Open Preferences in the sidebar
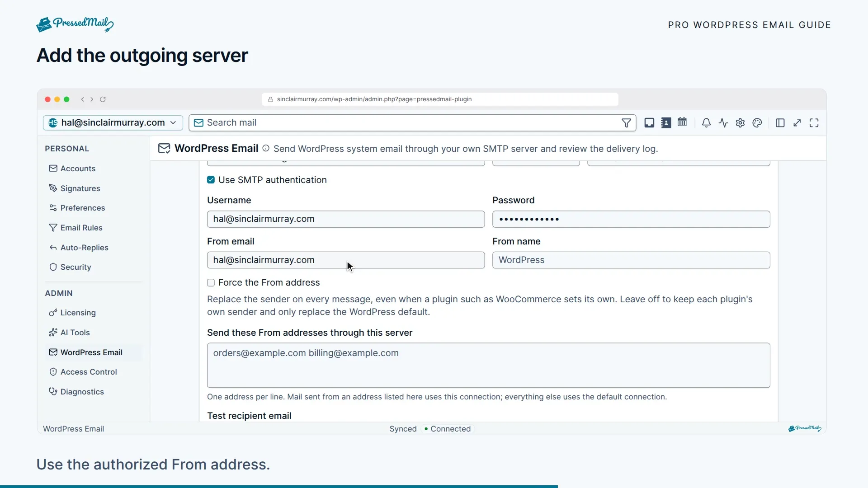Viewport: 868px width, 488px height. [94, 208]
